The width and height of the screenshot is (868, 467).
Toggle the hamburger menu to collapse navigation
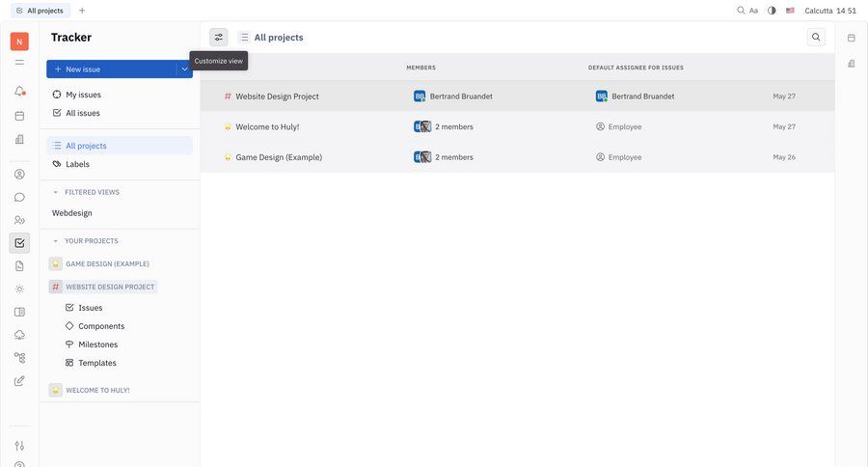(x=19, y=62)
